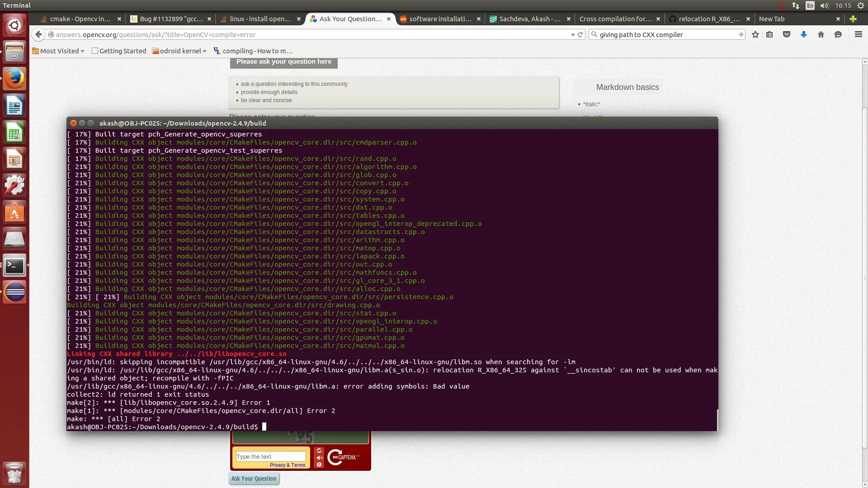The width and height of the screenshot is (868, 488).
Task: Expand the odroid kernel bookmark folder
Action: tap(179, 51)
